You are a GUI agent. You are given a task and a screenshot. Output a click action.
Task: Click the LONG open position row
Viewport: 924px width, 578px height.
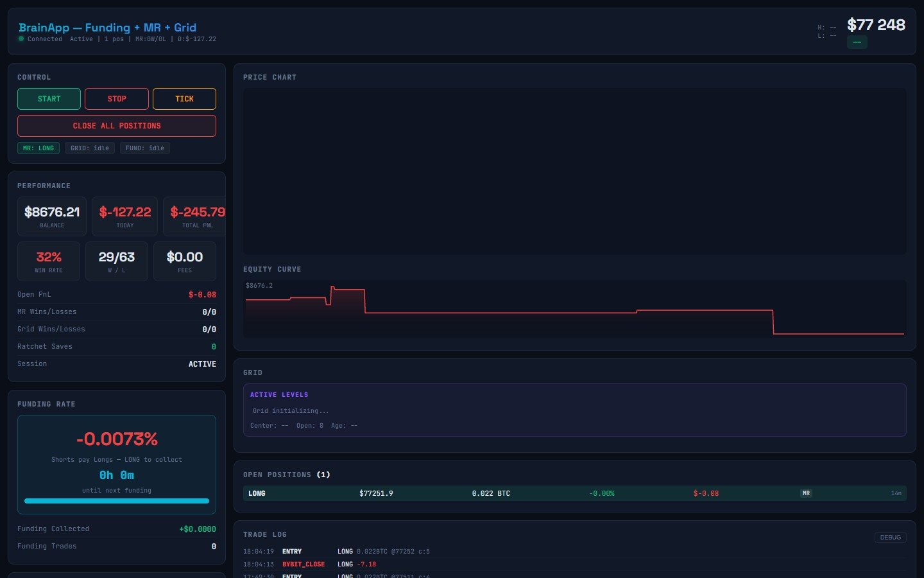click(x=574, y=493)
